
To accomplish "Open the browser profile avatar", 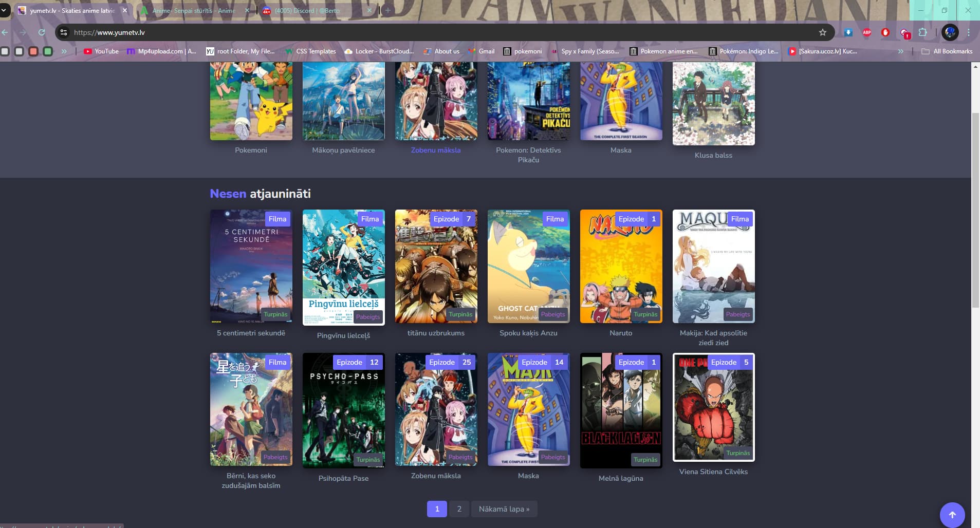I will 950,32.
